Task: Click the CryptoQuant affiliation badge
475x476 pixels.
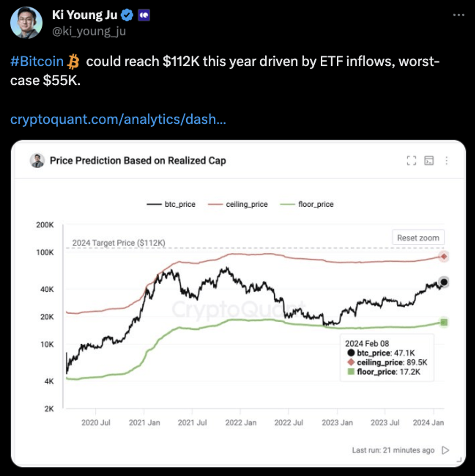Action: 144,15
